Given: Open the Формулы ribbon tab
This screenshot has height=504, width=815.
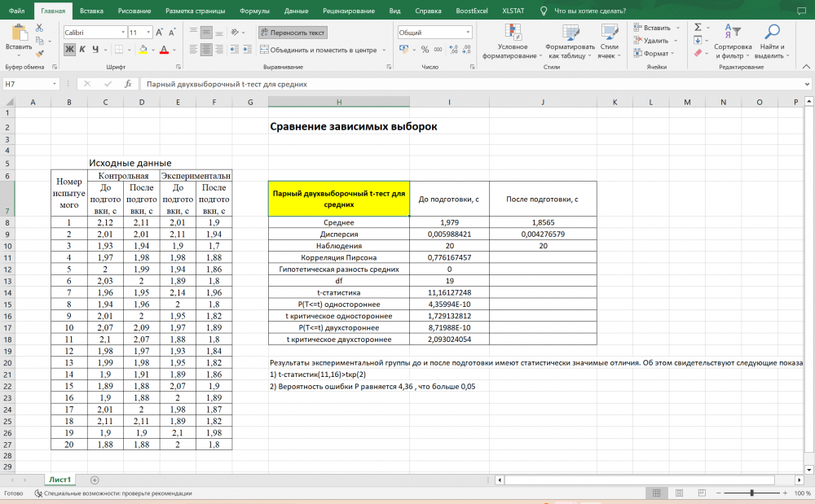Looking at the screenshot, I should 255,11.
